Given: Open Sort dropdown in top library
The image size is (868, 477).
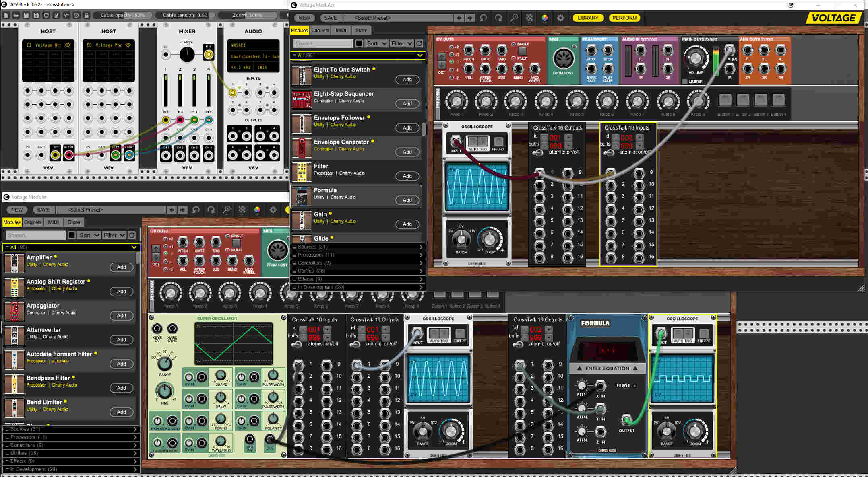Looking at the screenshot, I should pyautogui.click(x=376, y=43).
